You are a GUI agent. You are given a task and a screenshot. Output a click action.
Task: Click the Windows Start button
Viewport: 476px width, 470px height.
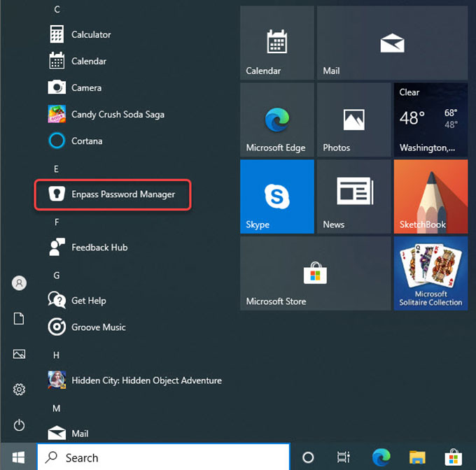coord(18,457)
